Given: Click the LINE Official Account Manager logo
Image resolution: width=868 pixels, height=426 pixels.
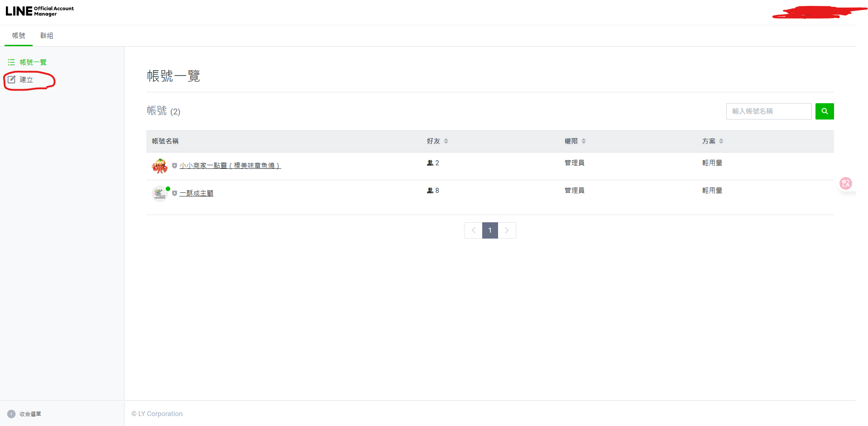Looking at the screenshot, I should click(x=39, y=11).
